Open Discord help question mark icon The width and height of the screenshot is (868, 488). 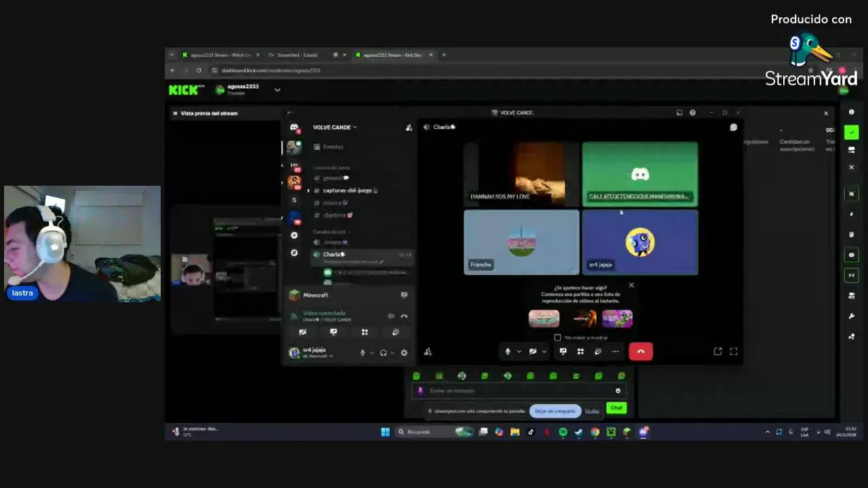[692, 113]
